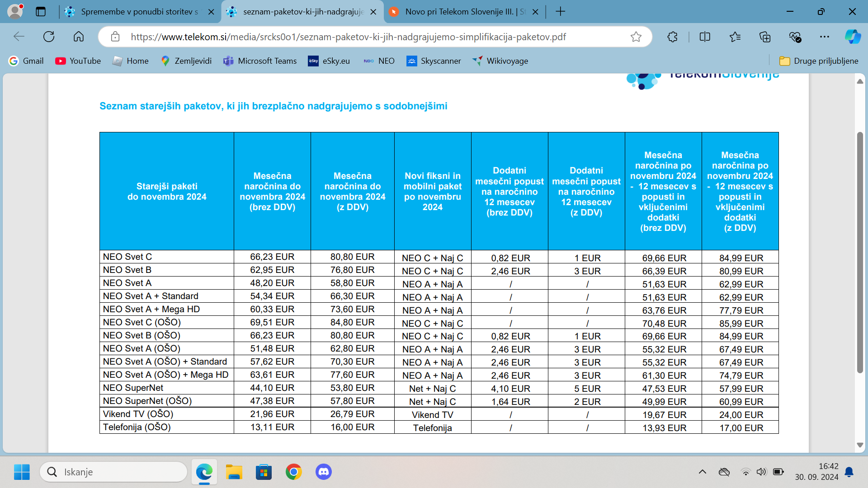
Task: Check the battery status icon
Action: click(778, 472)
